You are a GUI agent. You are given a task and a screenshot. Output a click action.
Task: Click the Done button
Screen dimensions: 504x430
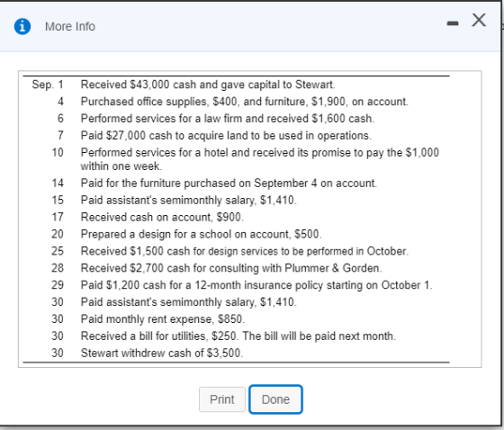tap(275, 399)
